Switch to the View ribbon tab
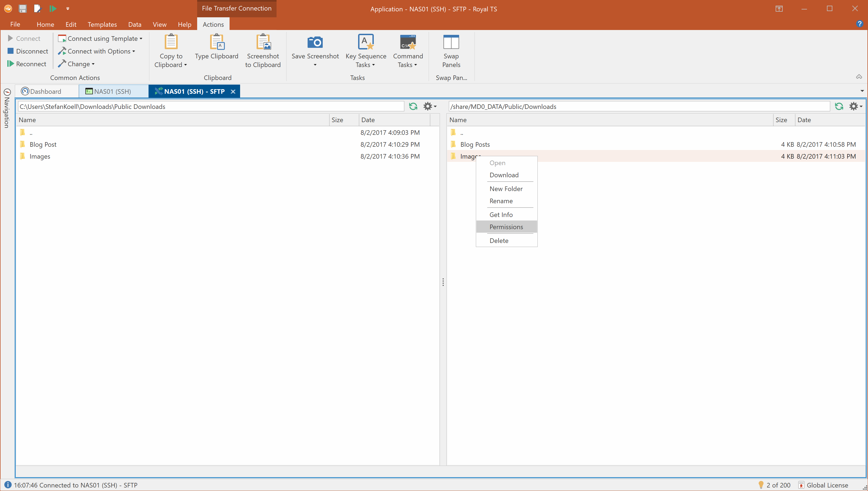The image size is (868, 491). [160, 24]
